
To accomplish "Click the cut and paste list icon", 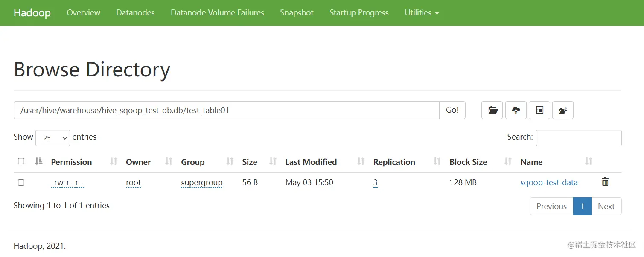I will [x=539, y=110].
